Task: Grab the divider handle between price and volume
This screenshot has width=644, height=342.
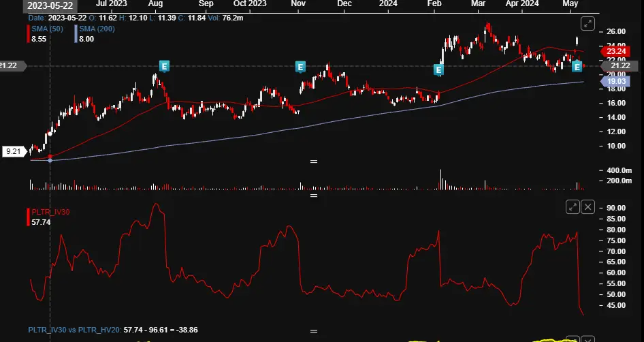Action: 314,161
